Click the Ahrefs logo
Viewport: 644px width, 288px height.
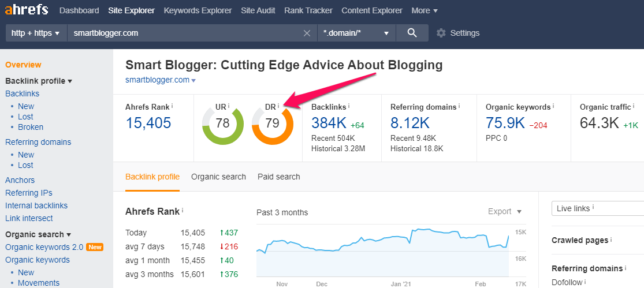(x=27, y=9)
